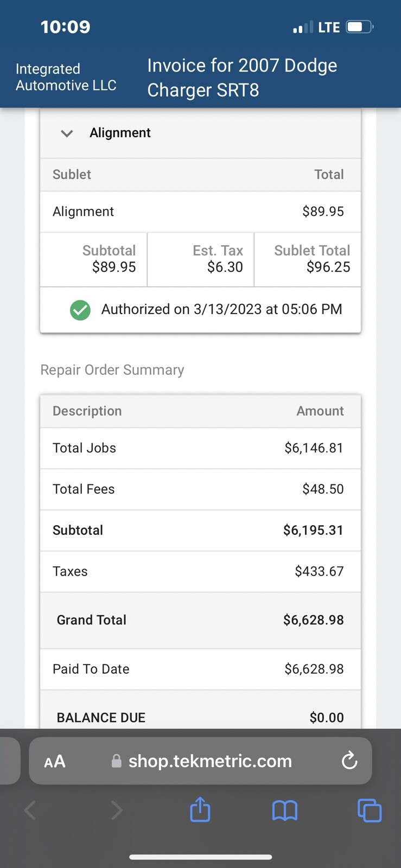
Task: Tap the Safari back arrow
Action: 30,811
